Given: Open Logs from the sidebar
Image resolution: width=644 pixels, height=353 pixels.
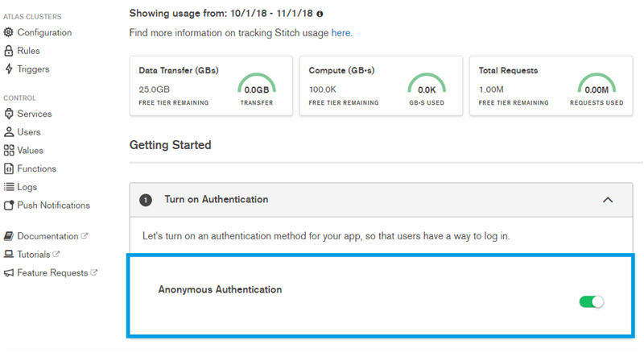Looking at the screenshot, I should click(27, 187).
